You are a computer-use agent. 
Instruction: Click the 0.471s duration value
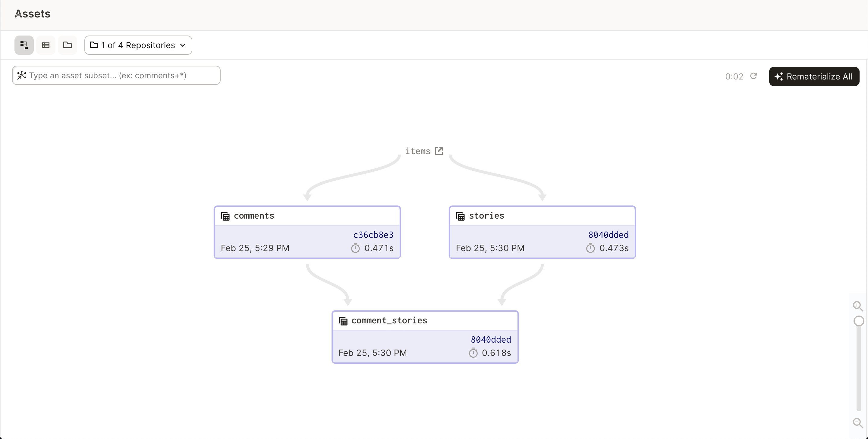tap(379, 248)
